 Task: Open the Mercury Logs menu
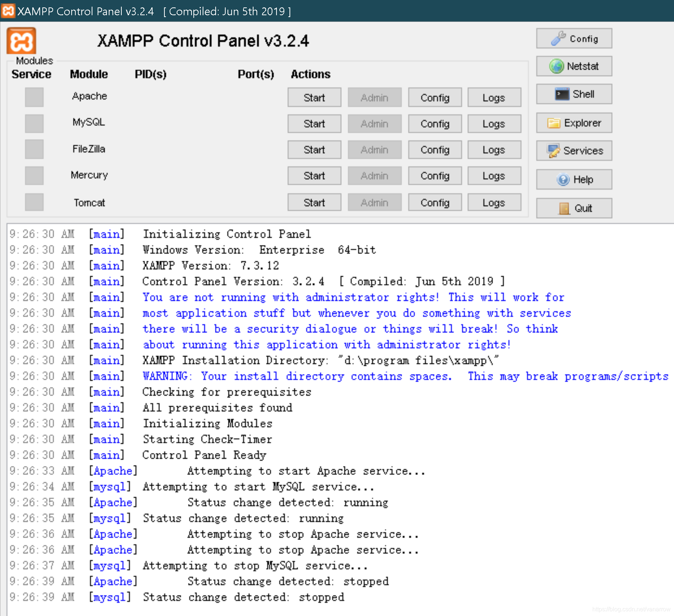click(x=494, y=176)
